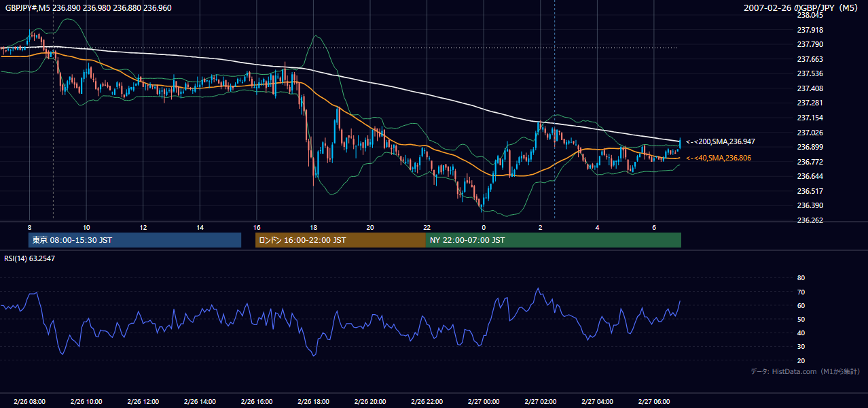Click price axis label 236.262

pos(810,220)
